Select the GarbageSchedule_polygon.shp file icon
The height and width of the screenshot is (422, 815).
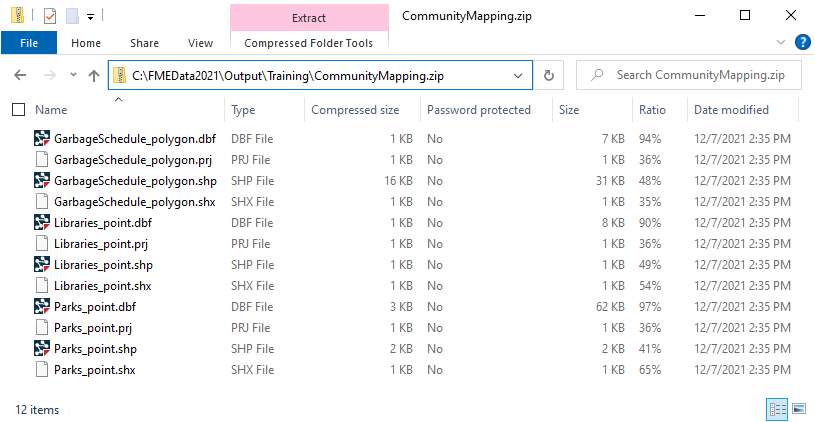tap(42, 181)
